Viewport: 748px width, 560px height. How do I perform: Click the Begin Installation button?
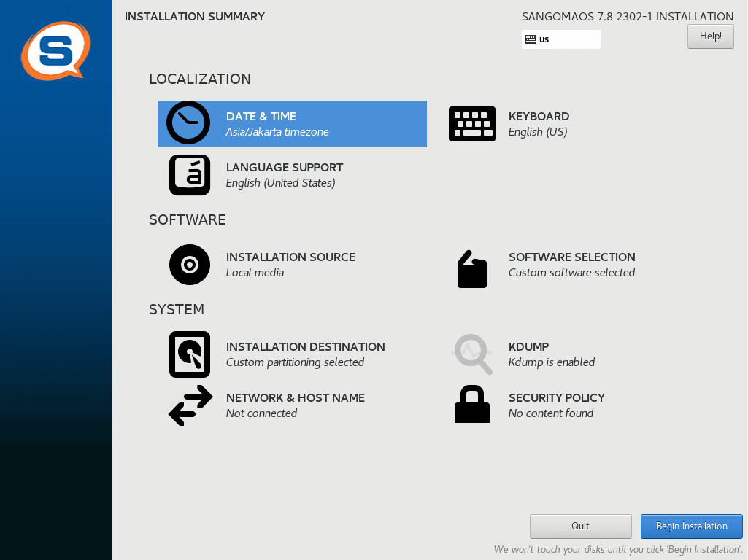pos(691,526)
